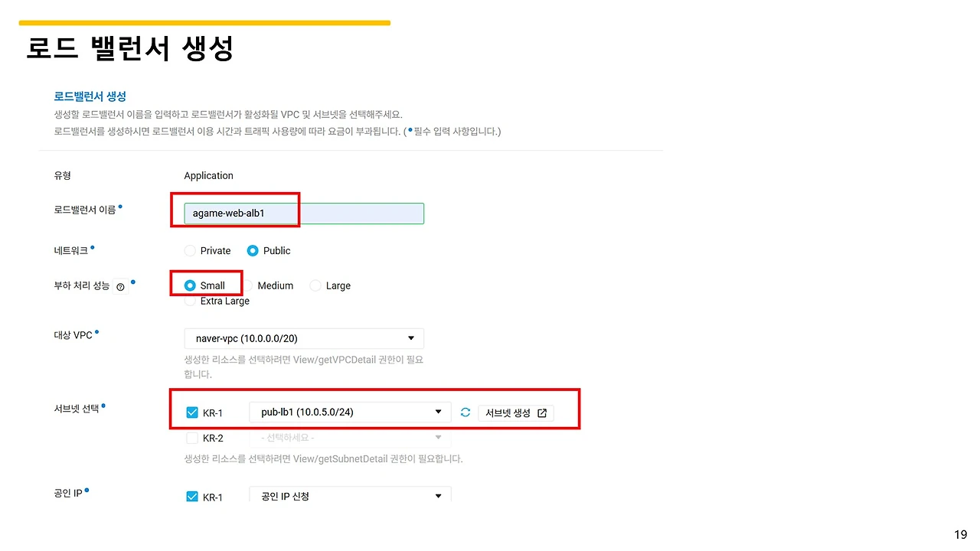Enable the KR-2 subnet checkbox
The width and height of the screenshot is (980, 551).
pyautogui.click(x=192, y=437)
